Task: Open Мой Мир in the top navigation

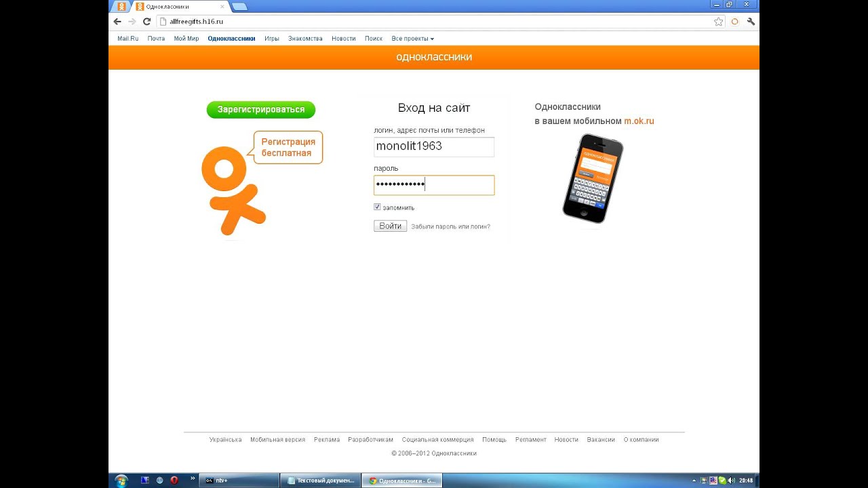Action: (x=186, y=39)
